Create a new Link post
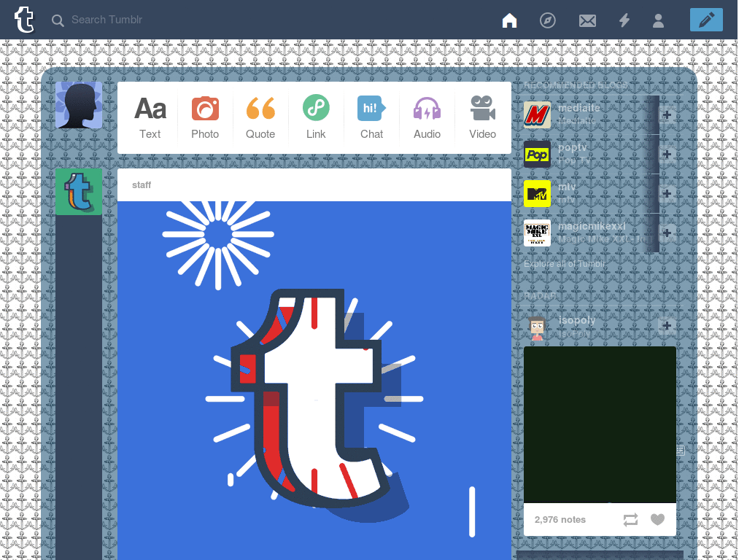Screen dimensions: 747x560 coord(316,117)
